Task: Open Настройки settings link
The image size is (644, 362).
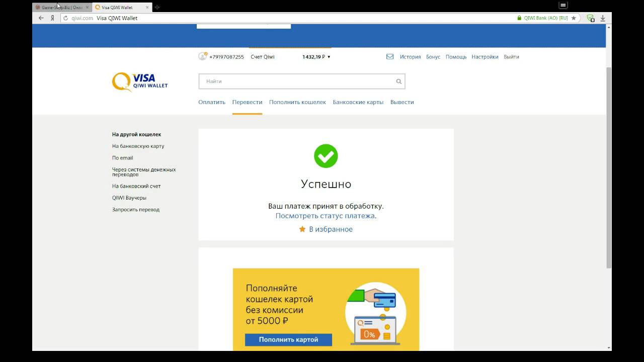Action: 485,57
